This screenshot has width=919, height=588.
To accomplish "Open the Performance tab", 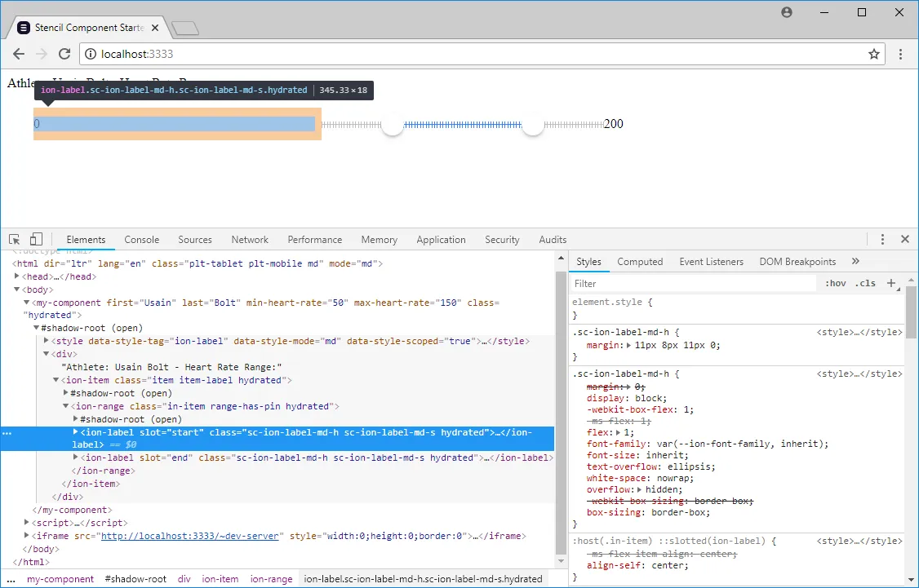I will point(315,240).
